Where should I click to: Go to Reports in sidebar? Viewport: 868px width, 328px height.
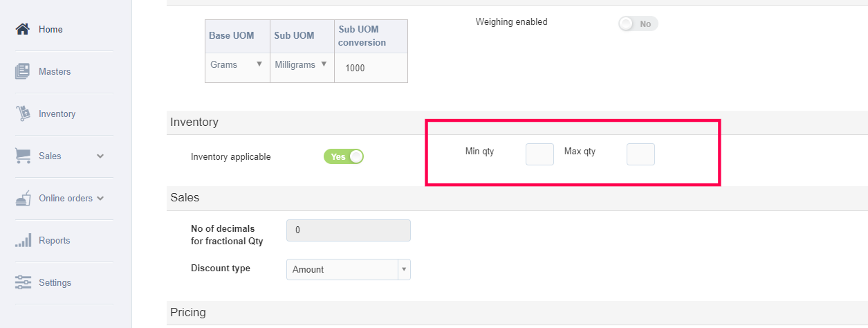[55, 241]
